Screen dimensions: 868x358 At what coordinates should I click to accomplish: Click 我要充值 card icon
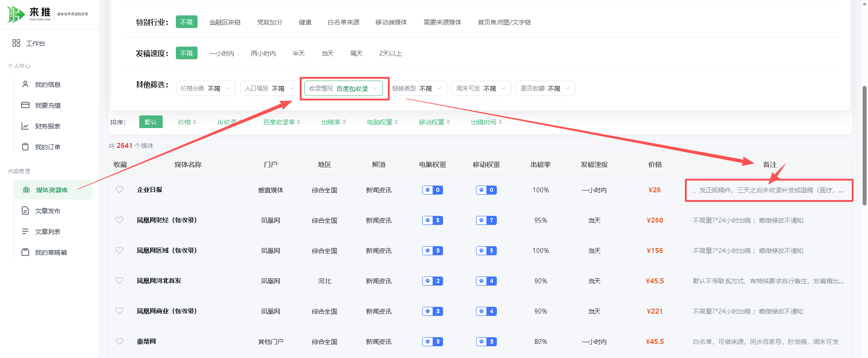click(25, 105)
